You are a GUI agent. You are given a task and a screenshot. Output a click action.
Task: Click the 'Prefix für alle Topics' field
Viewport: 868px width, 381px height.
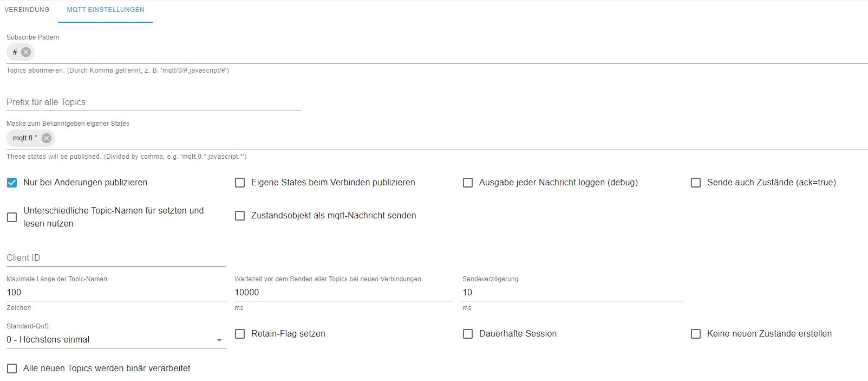pos(153,102)
